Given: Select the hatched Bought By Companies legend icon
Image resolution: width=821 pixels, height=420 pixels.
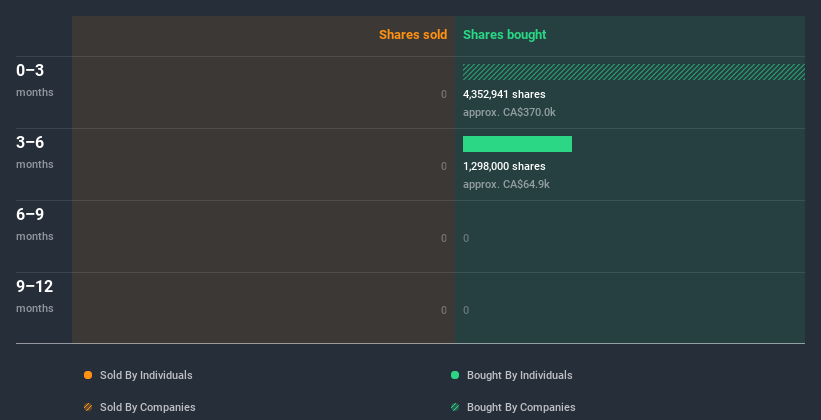Looking at the screenshot, I should [455, 407].
